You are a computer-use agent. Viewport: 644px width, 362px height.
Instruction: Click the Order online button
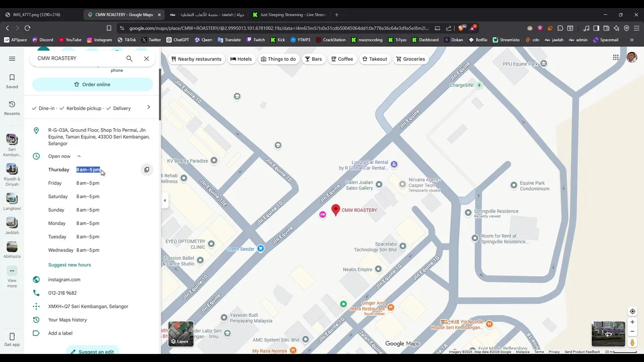coord(93,84)
